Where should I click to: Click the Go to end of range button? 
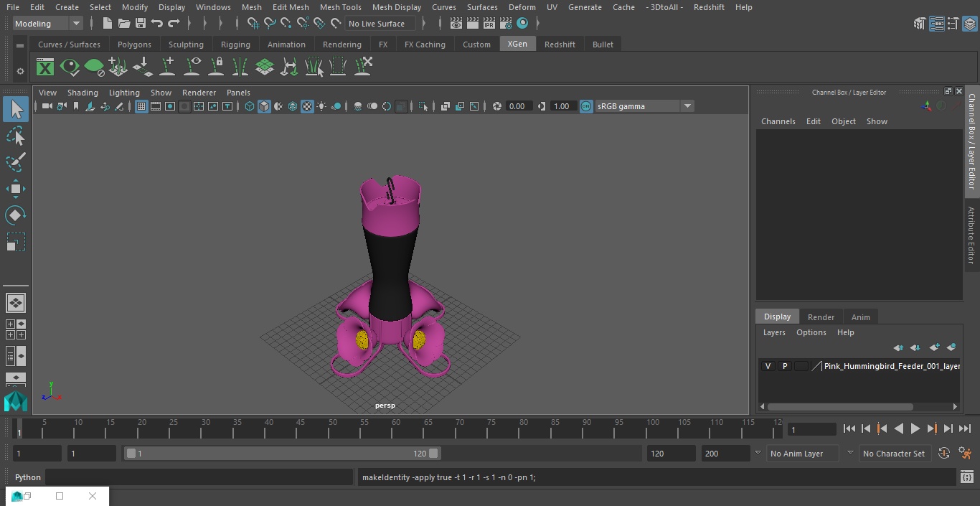pos(965,428)
